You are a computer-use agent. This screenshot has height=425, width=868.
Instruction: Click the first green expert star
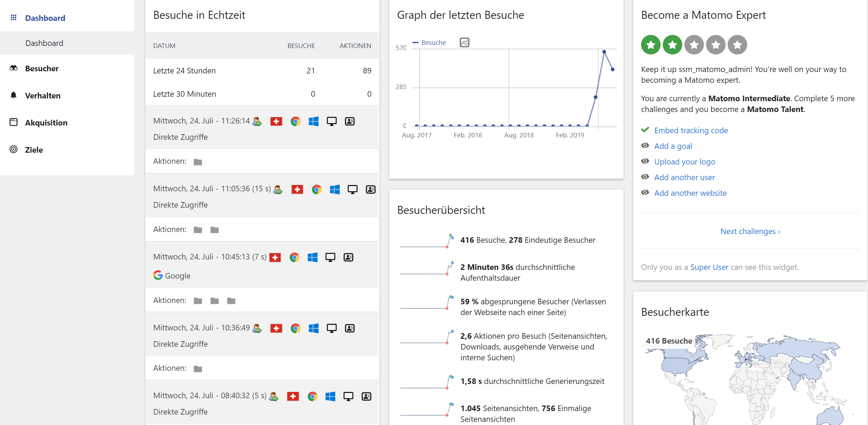(651, 45)
